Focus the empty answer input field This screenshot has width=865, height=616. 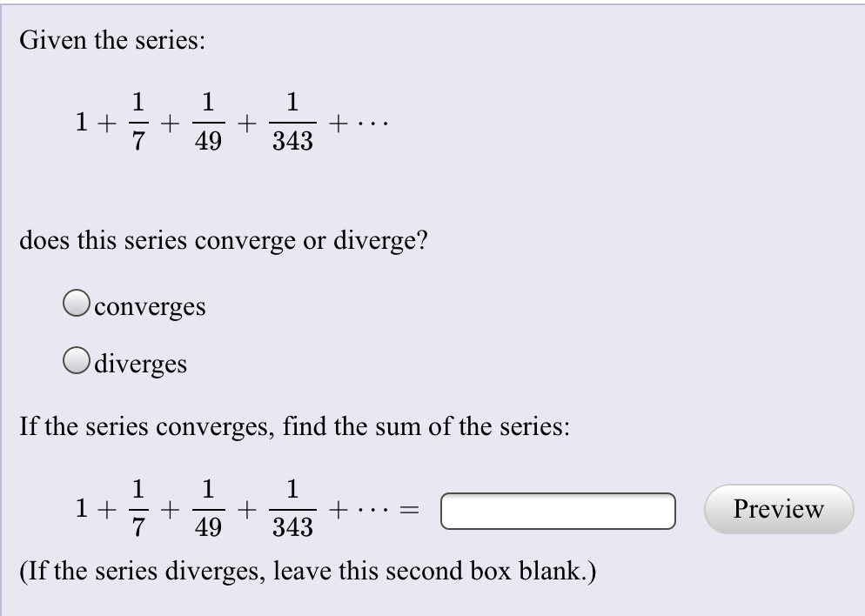click(x=558, y=512)
